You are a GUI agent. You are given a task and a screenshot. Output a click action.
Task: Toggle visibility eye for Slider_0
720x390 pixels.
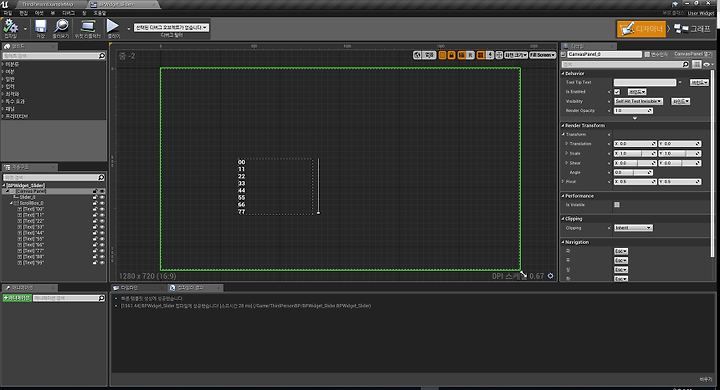coord(102,197)
